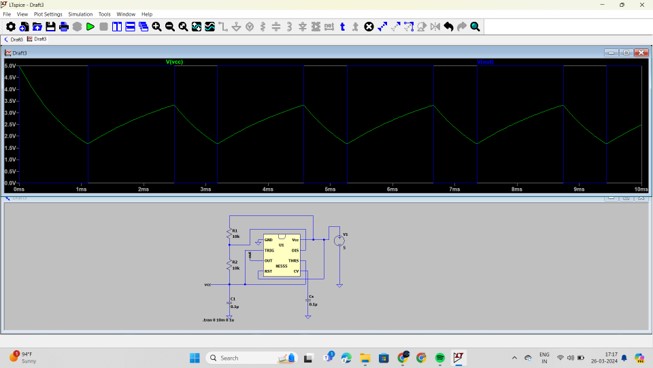Click the Save disk icon

pyautogui.click(x=50, y=27)
